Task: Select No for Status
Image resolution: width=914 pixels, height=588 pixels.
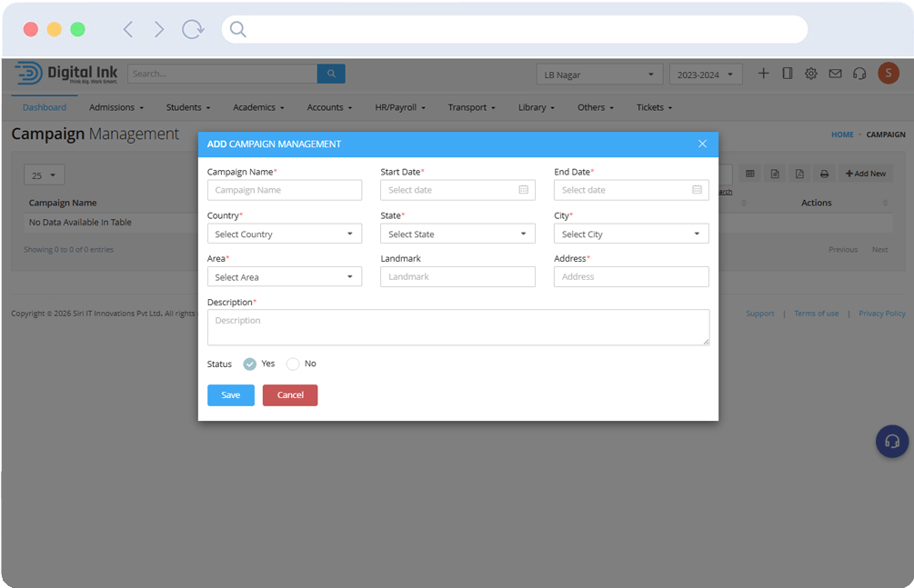Action: (x=293, y=364)
